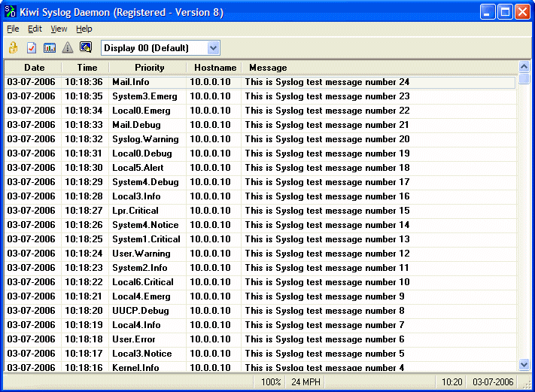The image size is (535, 392).
Task: Close the Kiwi Syslog Daemon window
Action: pos(522,12)
